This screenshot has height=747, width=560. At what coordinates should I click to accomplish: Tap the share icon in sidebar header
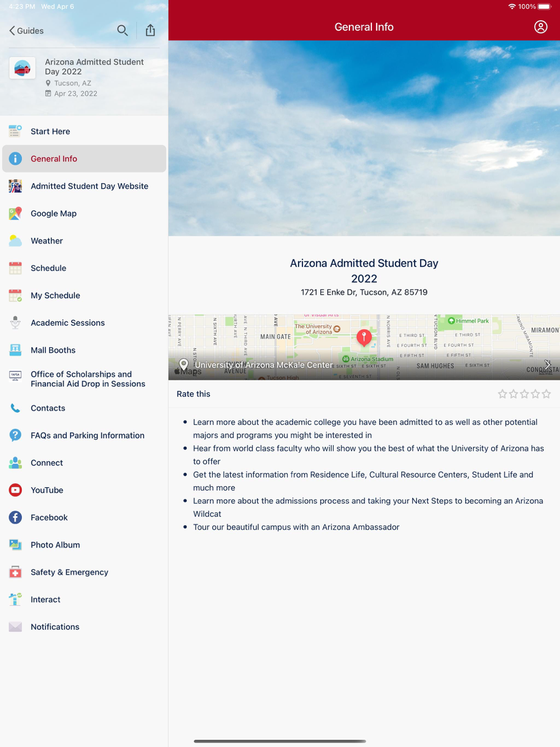pyautogui.click(x=150, y=30)
